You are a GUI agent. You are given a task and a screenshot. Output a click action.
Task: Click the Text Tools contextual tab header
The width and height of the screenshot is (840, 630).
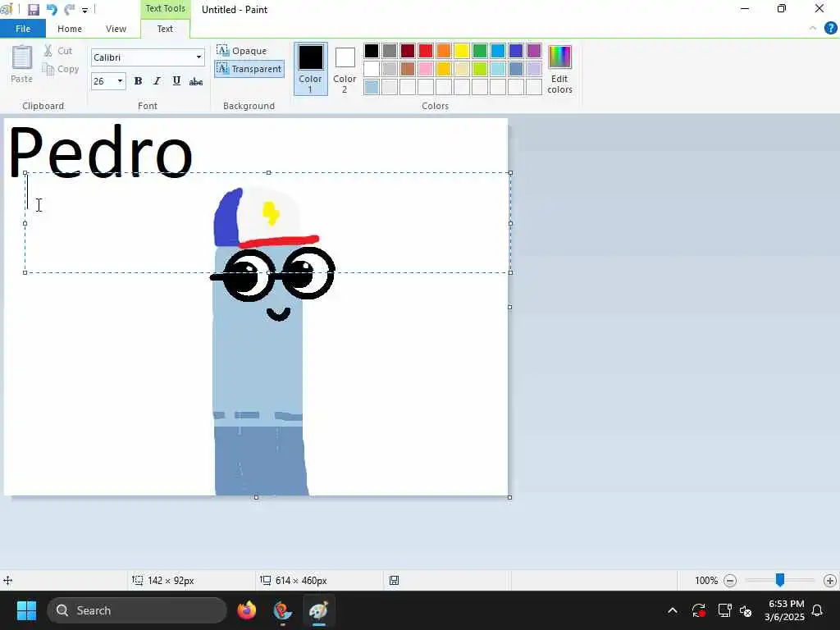click(165, 8)
